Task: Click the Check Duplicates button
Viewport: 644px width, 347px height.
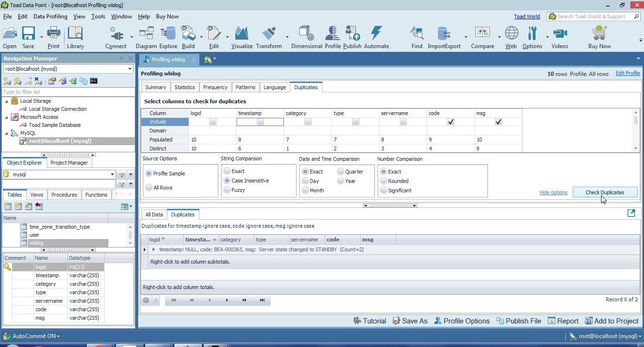Action: coord(605,192)
